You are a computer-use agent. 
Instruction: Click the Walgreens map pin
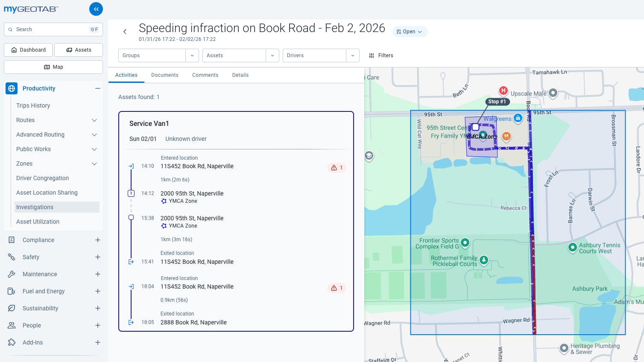[518, 118]
